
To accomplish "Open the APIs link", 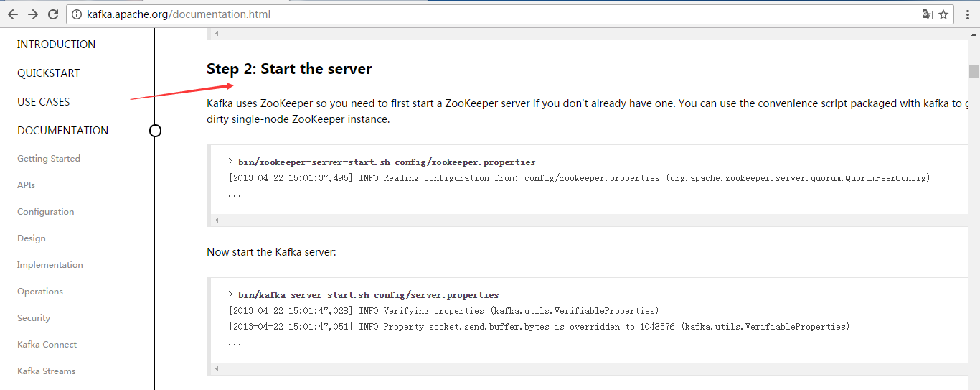I will (x=26, y=185).
